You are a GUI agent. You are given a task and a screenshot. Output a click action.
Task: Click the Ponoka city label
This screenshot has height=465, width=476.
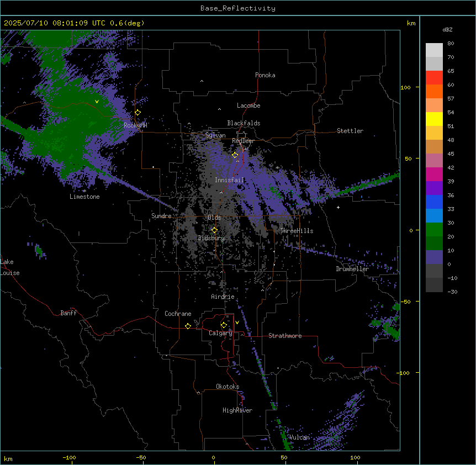tap(265, 75)
